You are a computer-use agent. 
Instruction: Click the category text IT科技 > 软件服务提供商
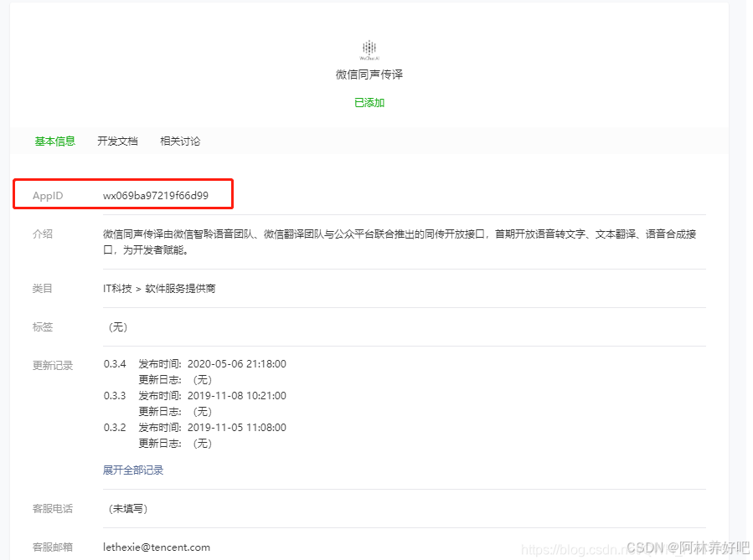pyautogui.click(x=159, y=289)
